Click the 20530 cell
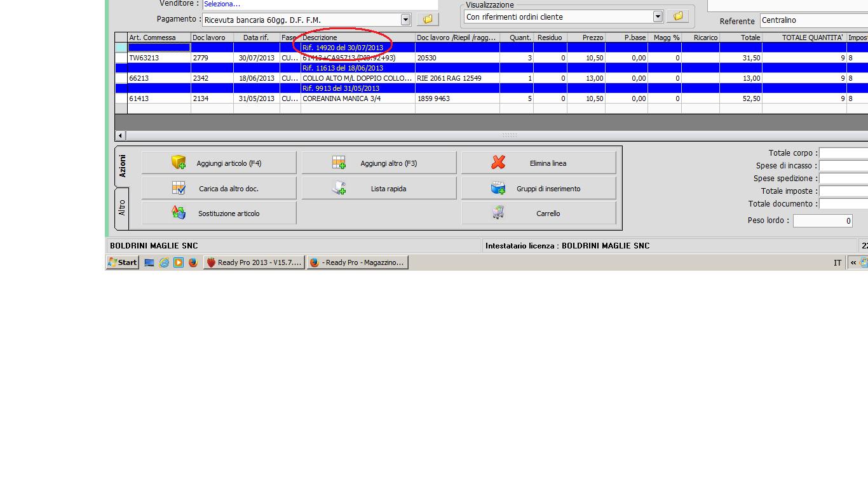868x488 pixels. click(x=458, y=58)
